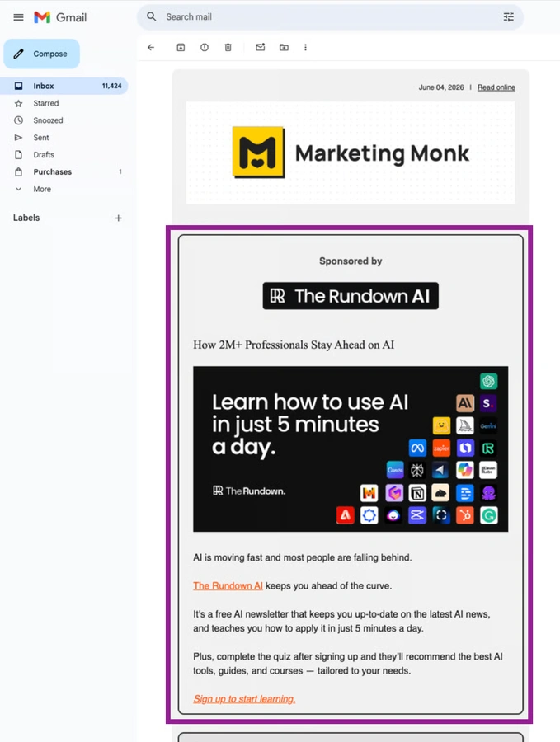The height and width of the screenshot is (742, 560).
Task: Click the Compose button
Action: 42,54
